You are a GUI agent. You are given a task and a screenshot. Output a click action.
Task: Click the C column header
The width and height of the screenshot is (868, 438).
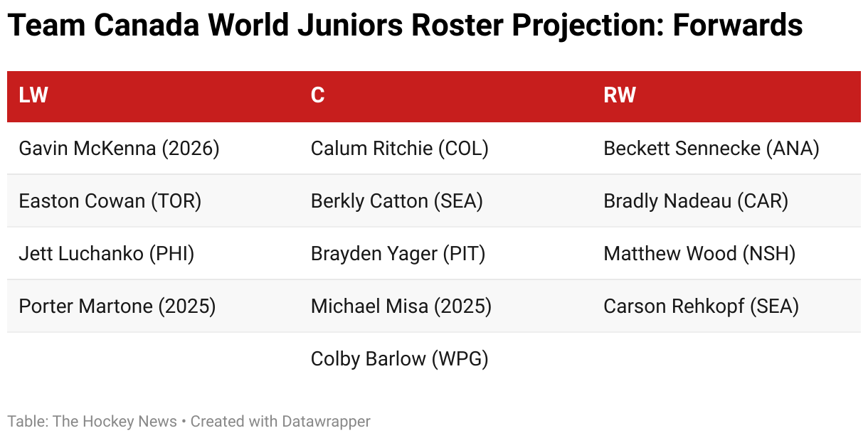click(x=317, y=95)
